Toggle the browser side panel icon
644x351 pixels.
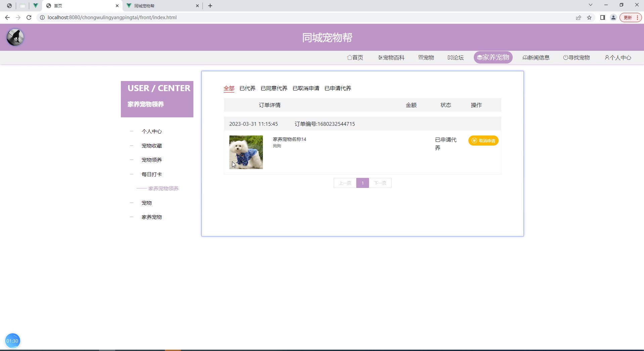coord(603,17)
